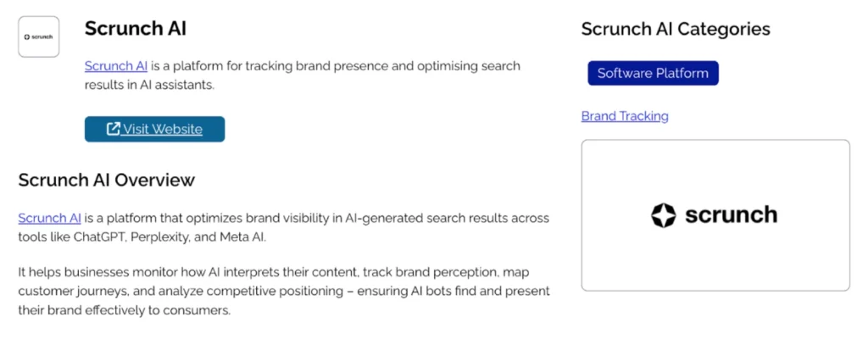This screenshot has width=868, height=356.
Task: Click the Visit Website button
Action: pos(154,129)
